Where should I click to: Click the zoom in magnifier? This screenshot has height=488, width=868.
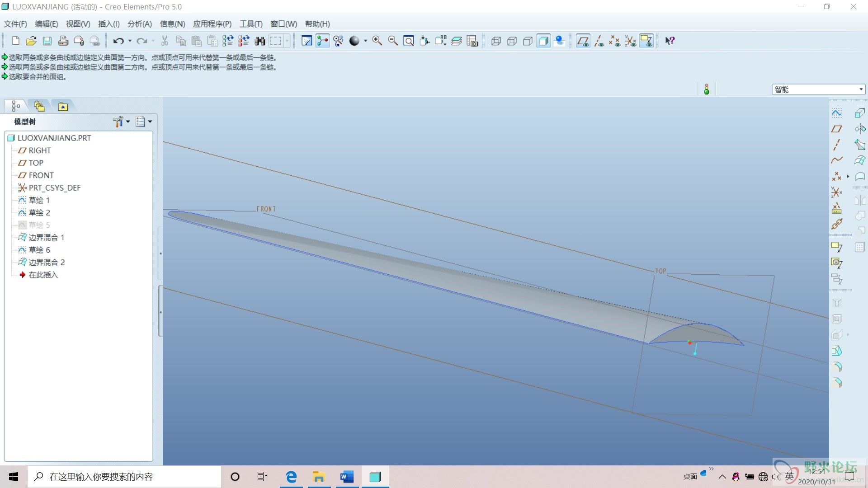[377, 41]
